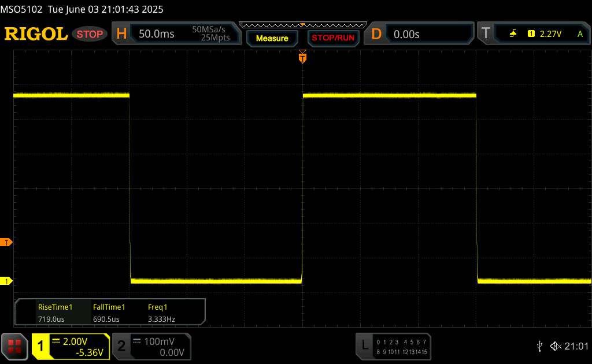This screenshot has height=364, width=592.
Task: Select channel 1 -5.36V offset value
Action: click(90, 352)
